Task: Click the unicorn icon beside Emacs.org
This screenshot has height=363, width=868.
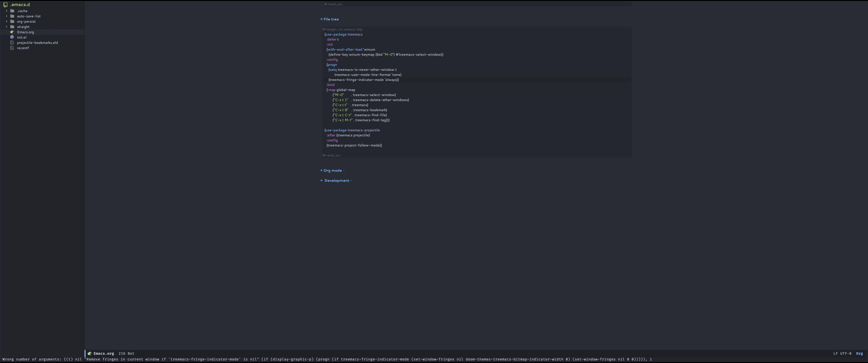Action: click(12, 32)
